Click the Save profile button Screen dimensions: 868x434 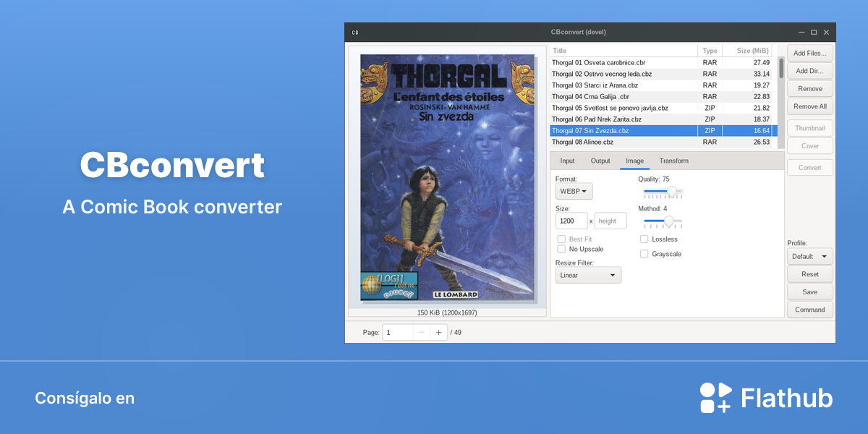(x=809, y=292)
